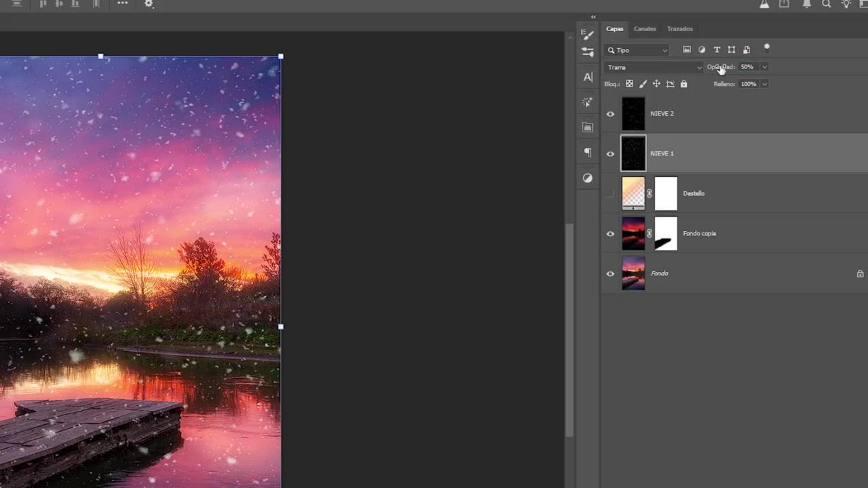Switch to the Trazados tab
The height and width of the screenshot is (488, 868).
pos(679,29)
